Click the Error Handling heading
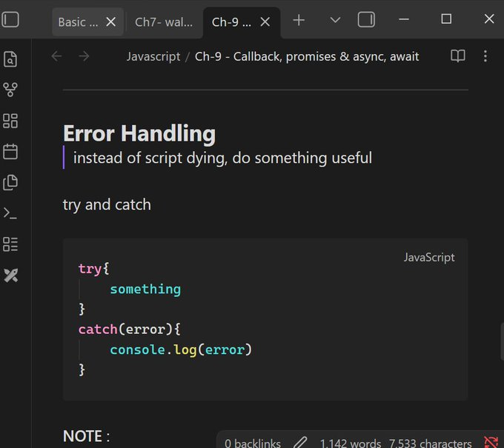Screen dimensions: 504x448 [139, 133]
